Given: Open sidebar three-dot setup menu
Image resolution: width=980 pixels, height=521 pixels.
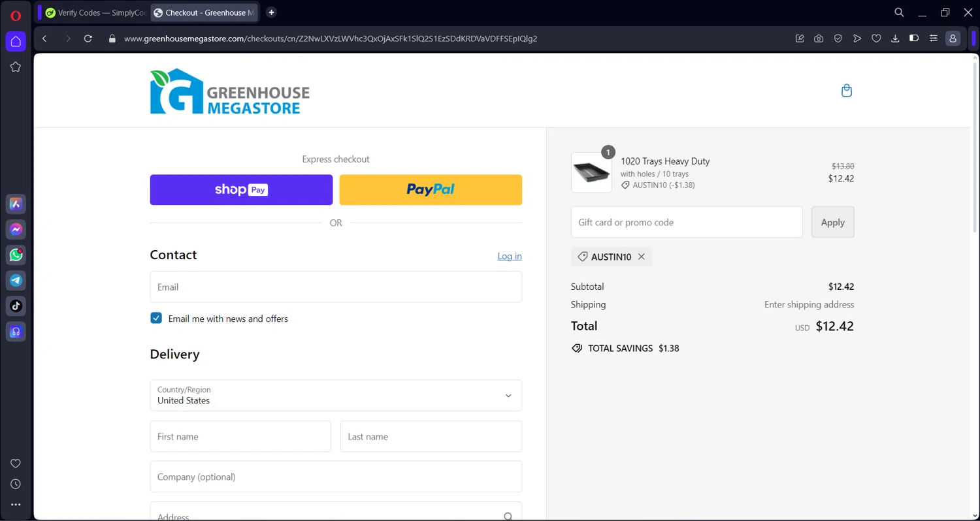Looking at the screenshot, I should tap(16, 505).
